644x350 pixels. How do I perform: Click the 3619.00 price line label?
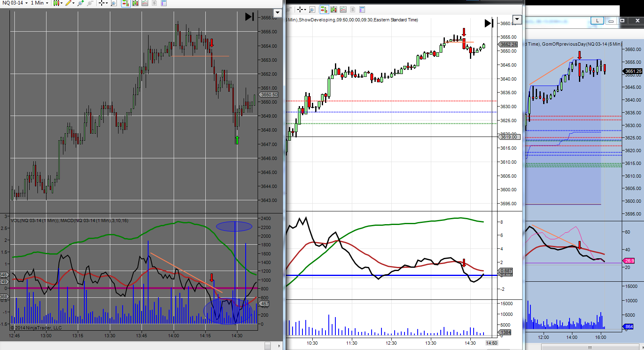pyautogui.click(x=509, y=137)
